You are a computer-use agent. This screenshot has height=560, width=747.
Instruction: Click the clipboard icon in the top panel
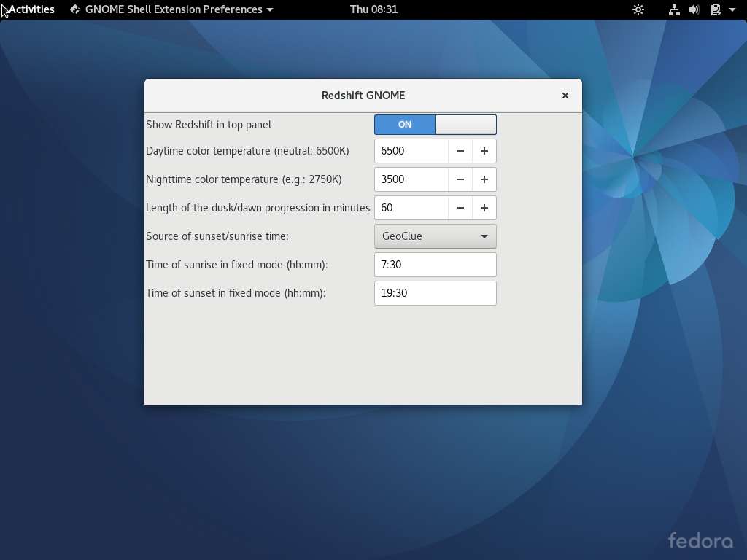pyautogui.click(x=716, y=9)
